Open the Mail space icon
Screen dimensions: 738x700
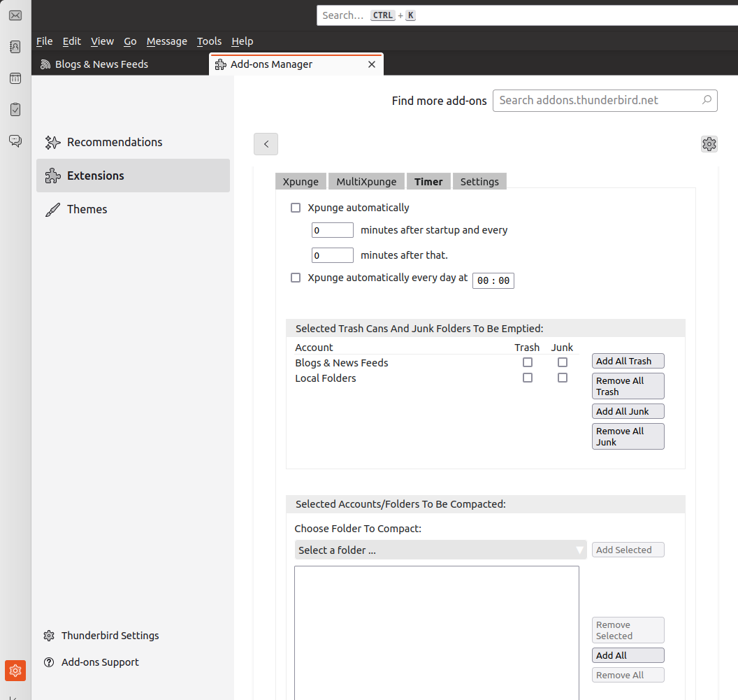15,15
